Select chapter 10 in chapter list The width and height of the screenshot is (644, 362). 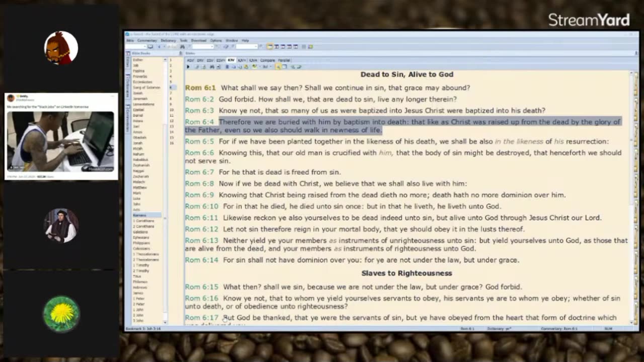(x=172, y=110)
